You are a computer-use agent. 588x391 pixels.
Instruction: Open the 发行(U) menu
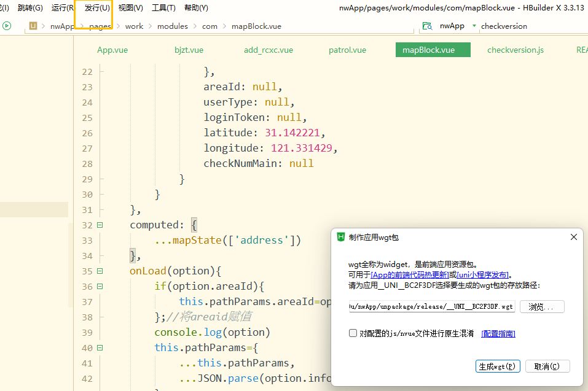[97, 8]
